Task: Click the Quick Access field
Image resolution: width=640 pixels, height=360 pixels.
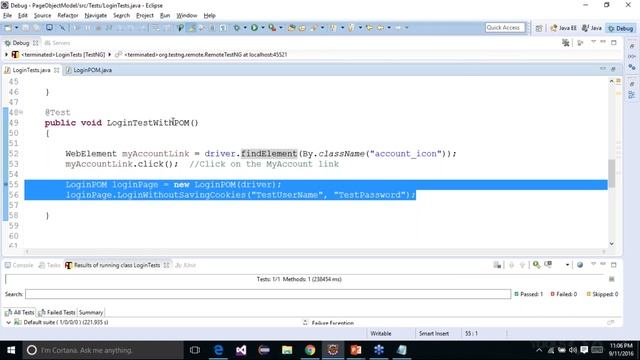Action: tap(505, 28)
